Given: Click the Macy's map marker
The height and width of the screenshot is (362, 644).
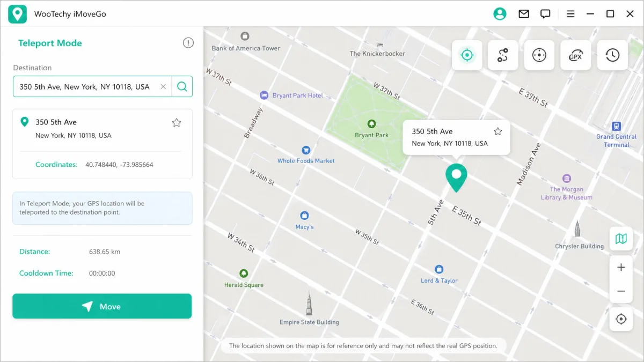Looking at the screenshot, I should point(304,216).
